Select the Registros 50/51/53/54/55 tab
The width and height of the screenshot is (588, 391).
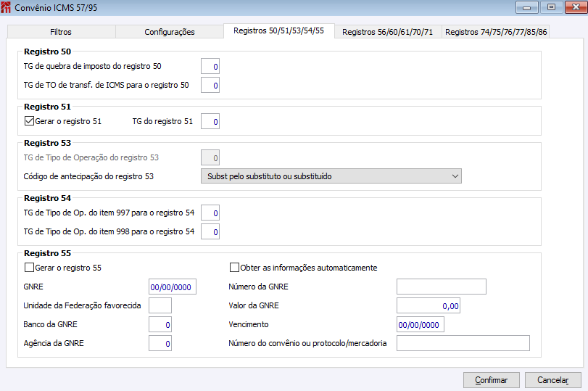(278, 30)
